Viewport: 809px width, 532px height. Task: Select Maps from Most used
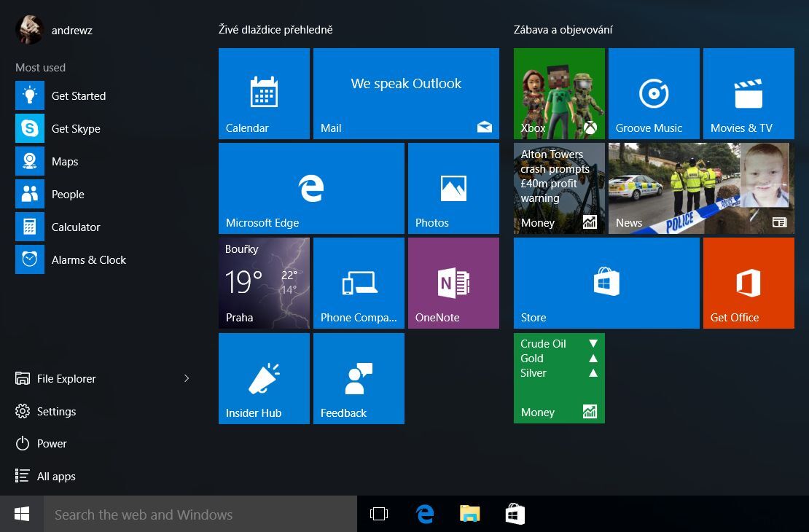65,161
